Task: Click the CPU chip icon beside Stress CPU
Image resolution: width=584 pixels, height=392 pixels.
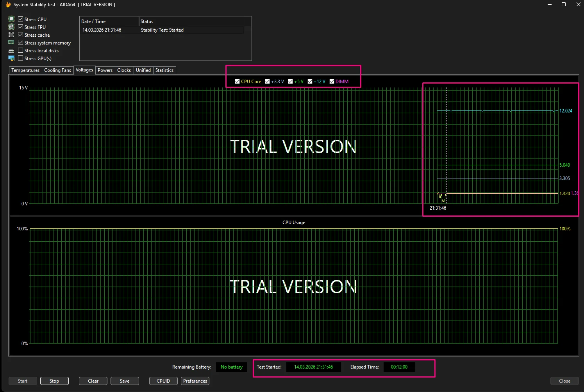Action: 11,19
